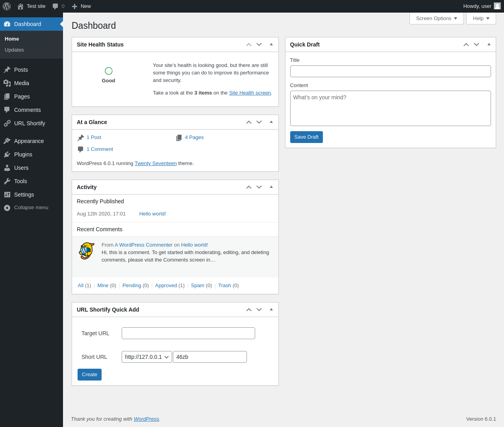Expand the Screen Options dropdown
Image resolution: width=504 pixels, height=427 pixels.
tap(436, 19)
